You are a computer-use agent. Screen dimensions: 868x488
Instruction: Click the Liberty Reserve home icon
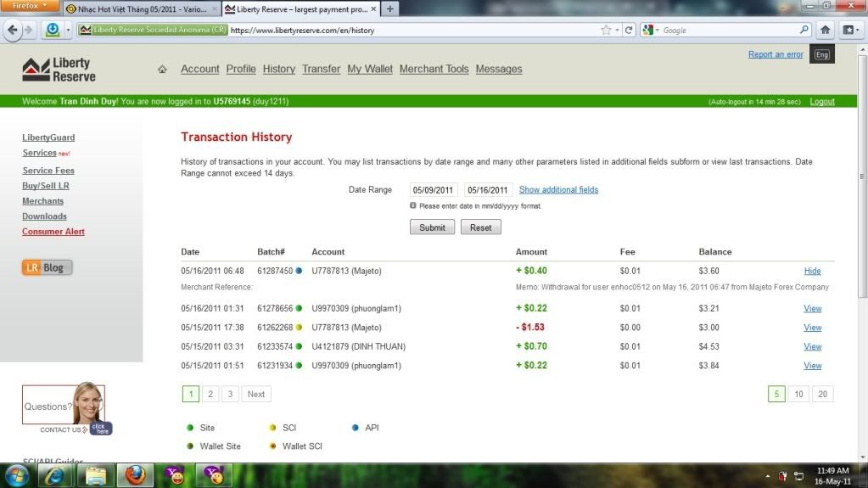(x=162, y=70)
